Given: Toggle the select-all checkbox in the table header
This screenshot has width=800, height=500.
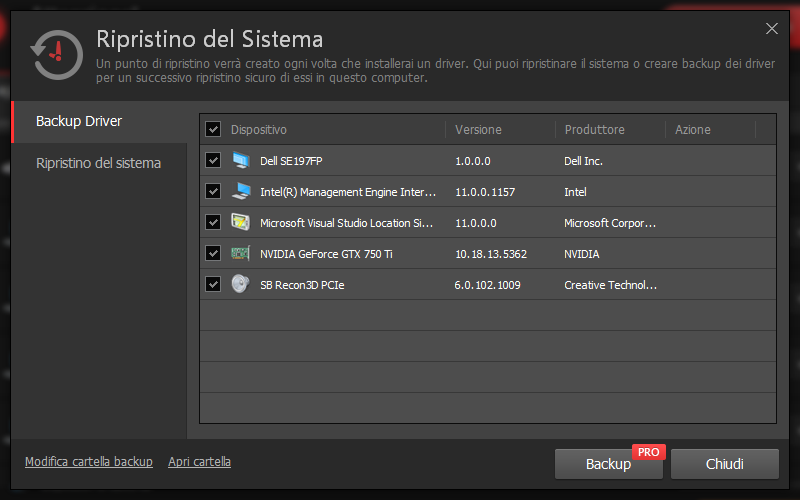Looking at the screenshot, I should 213,129.
